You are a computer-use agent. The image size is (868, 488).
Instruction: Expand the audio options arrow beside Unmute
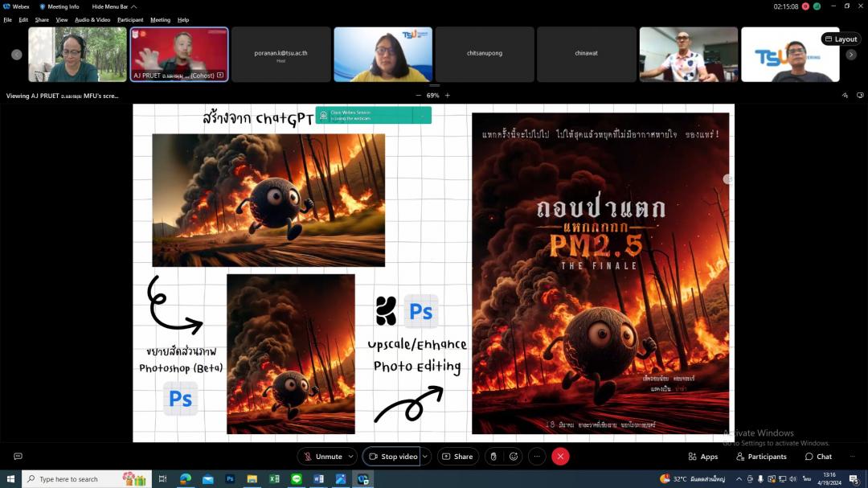coord(350,457)
